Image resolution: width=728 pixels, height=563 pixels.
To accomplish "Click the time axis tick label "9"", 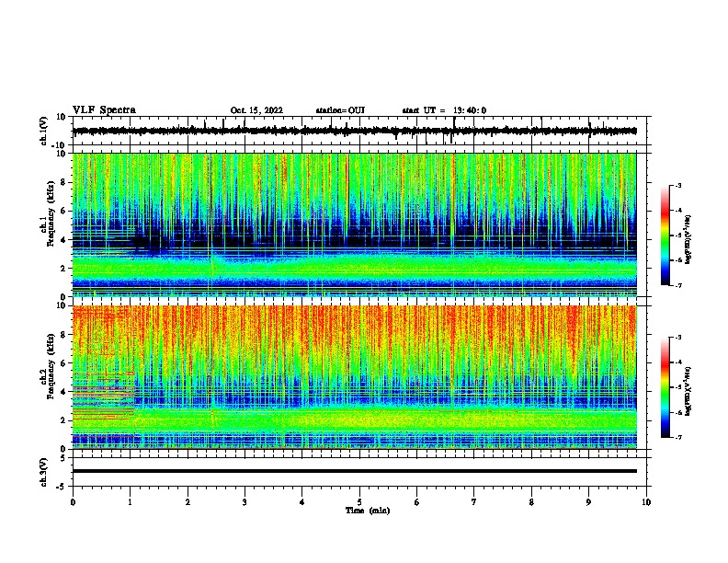I will coord(588,501).
